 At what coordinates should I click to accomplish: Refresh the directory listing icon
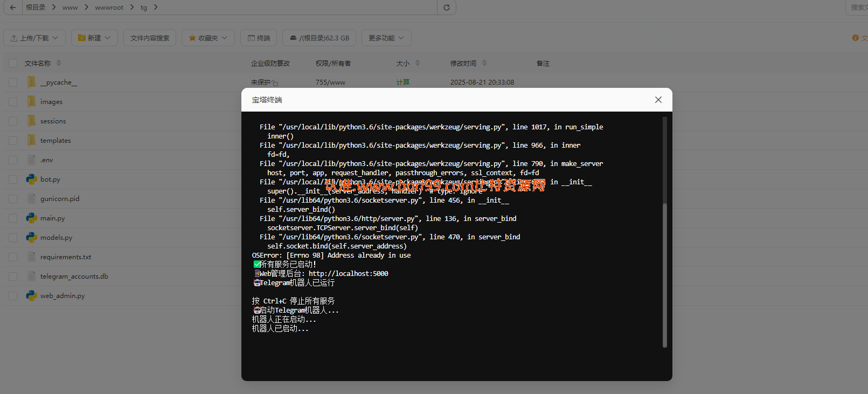pyautogui.click(x=447, y=8)
